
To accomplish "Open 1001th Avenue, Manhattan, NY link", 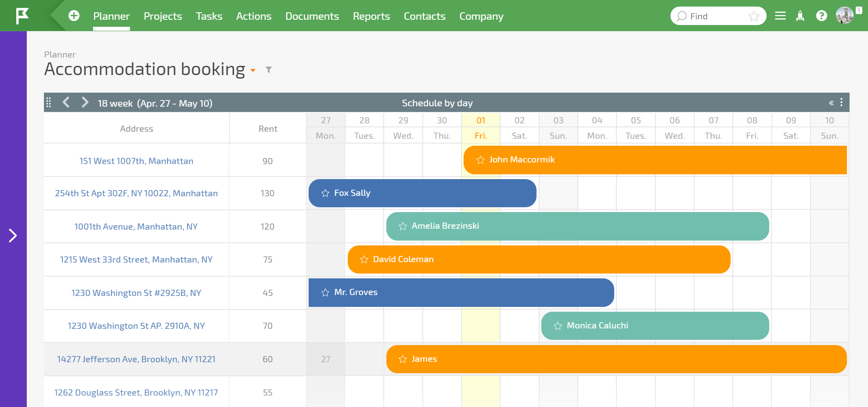I will 136,227.
